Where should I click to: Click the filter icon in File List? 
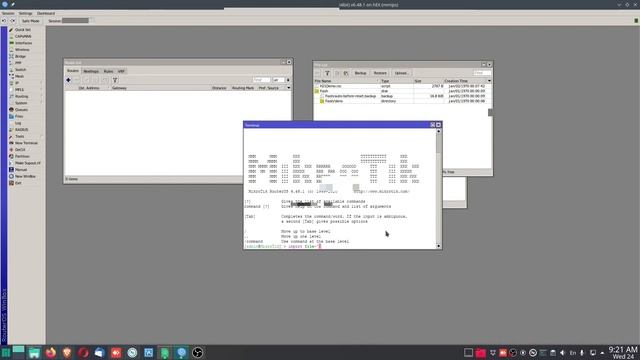(327, 73)
